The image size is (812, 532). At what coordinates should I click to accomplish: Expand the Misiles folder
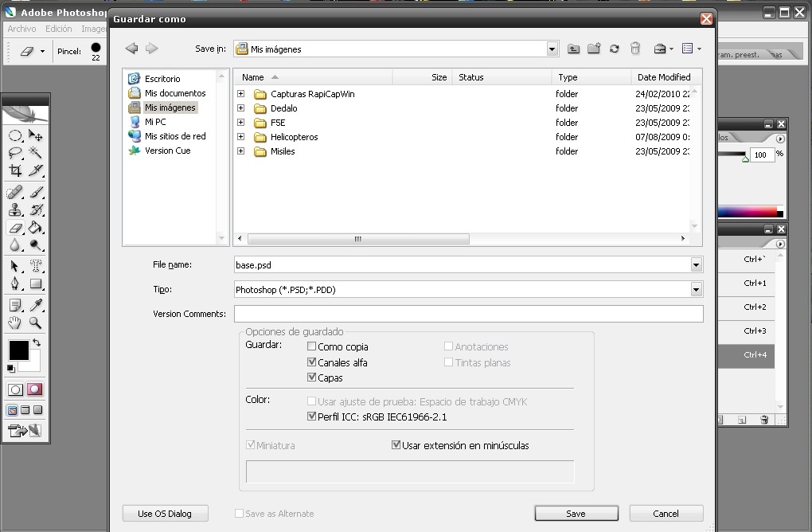coord(240,151)
